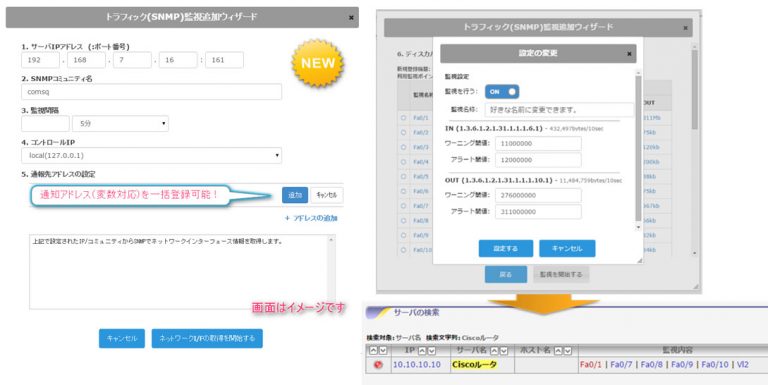The height and width of the screenshot is (385, 768).
Task: Sort サーバ名 column descending
Action: (x=504, y=350)
